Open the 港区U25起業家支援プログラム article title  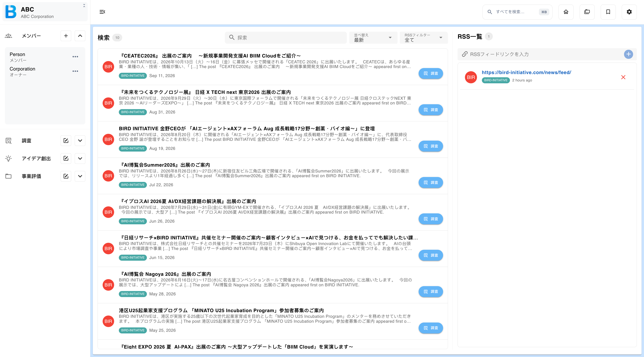tap(221, 310)
